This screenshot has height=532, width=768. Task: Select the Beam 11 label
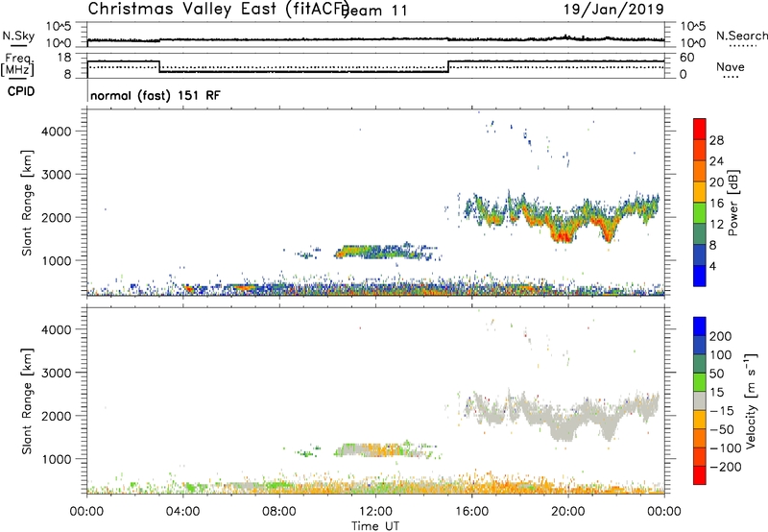(375, 11)
